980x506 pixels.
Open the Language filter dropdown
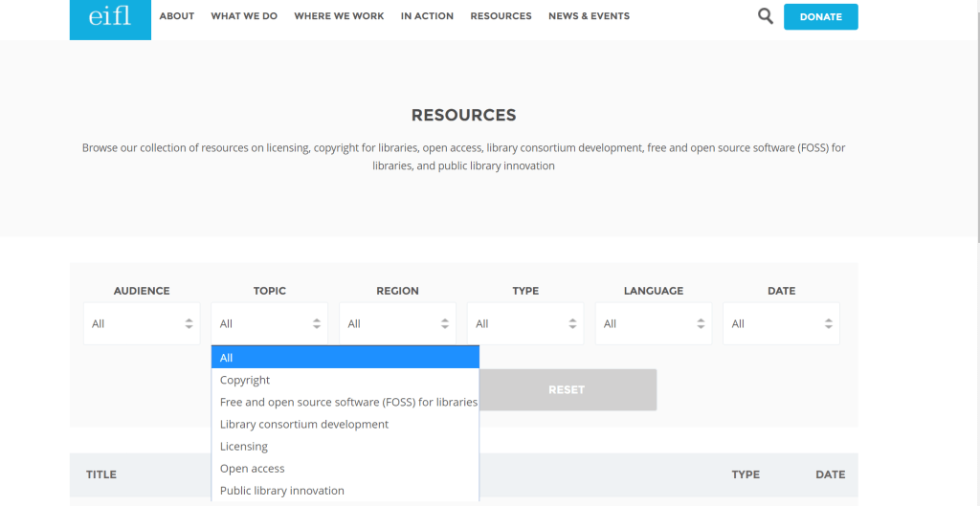[x=654, y=323]
